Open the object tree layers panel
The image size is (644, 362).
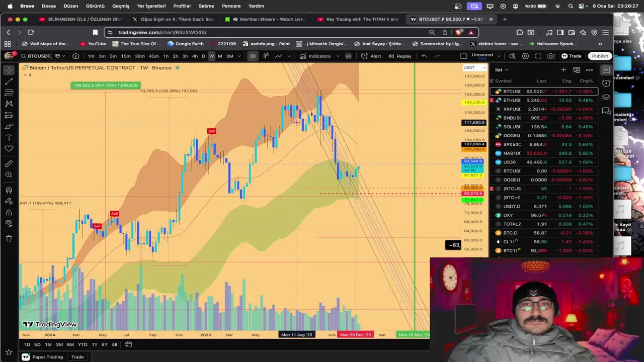click(606, 97)
